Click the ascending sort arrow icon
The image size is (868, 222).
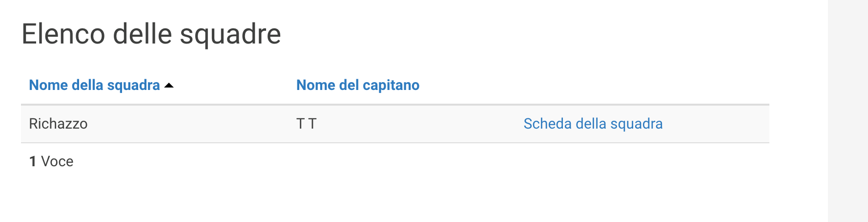(x=169, y=86)
